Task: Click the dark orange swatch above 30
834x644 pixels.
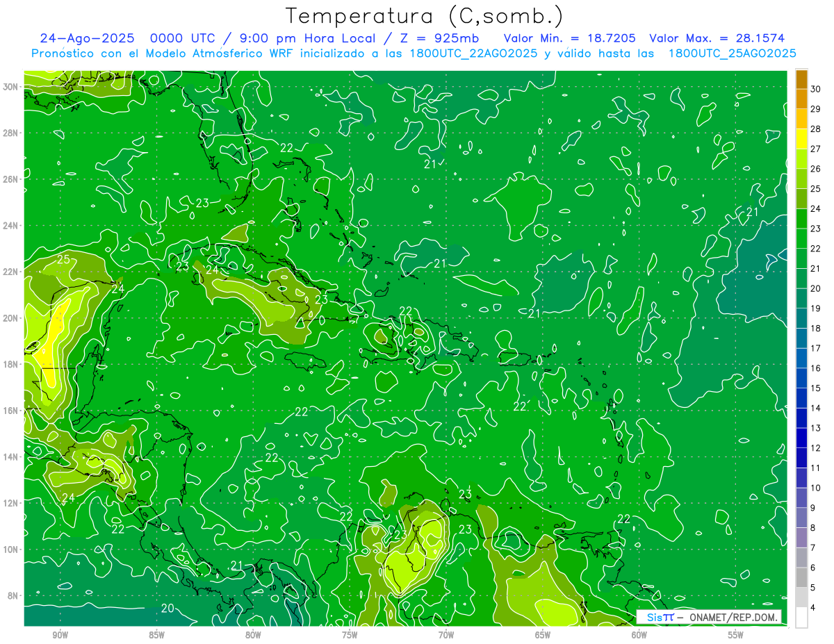Action: point(801,79)
